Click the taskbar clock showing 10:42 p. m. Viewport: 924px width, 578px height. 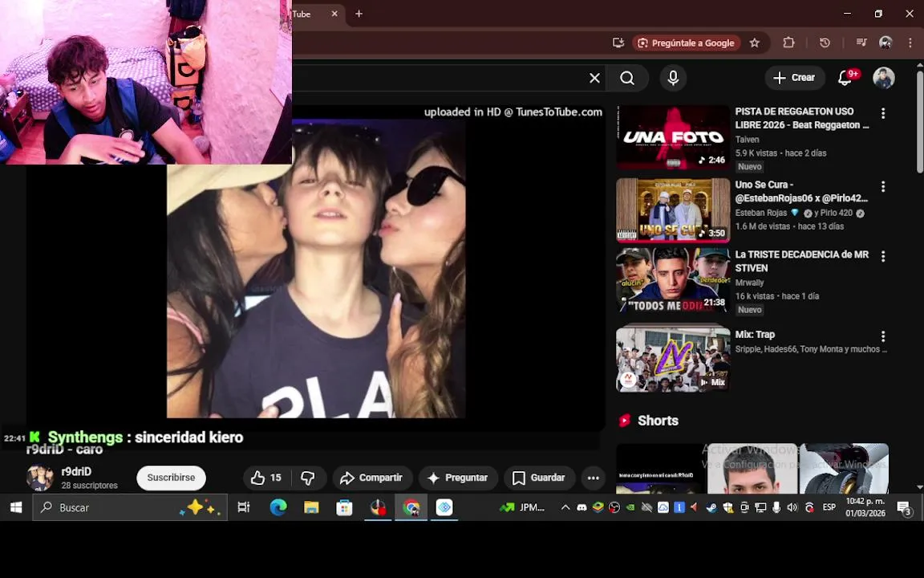click(x=865, y=507)
